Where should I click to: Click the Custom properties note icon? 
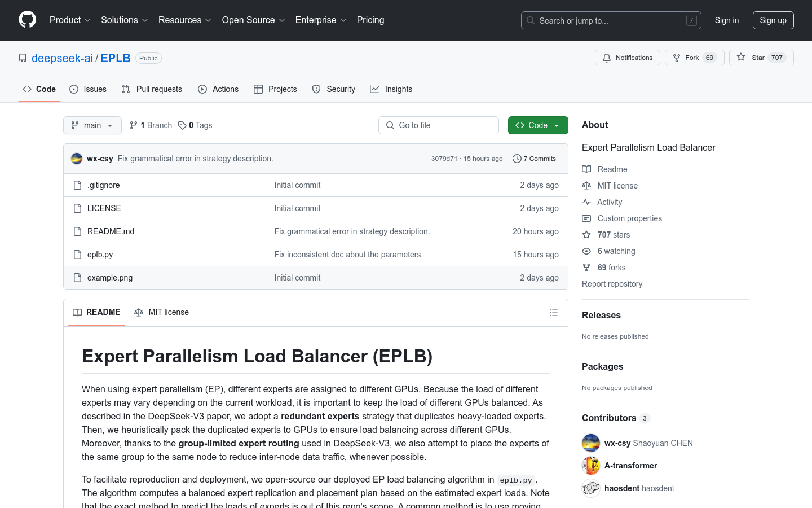(x=586, y=218)
